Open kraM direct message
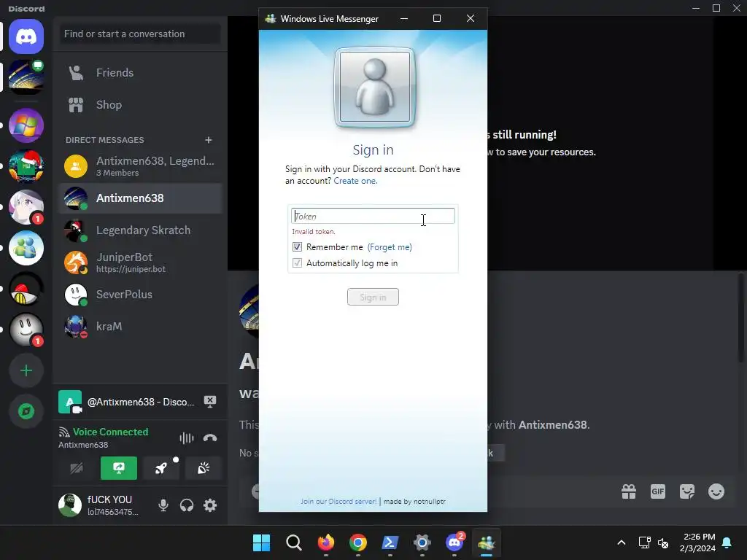This screenshot has height=560, width=747. [x=139, y=327]
